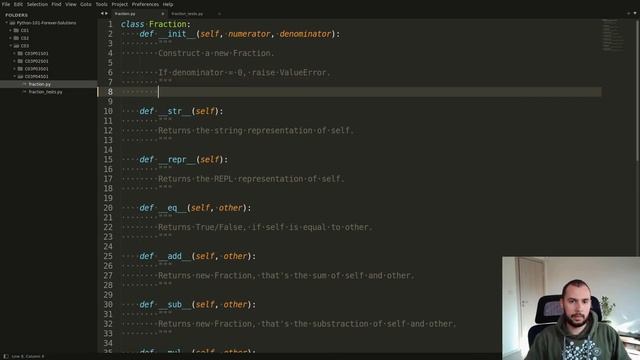
Task: Click the '__str__' method name
Action: pyautogui.click(x=175, y=111)
